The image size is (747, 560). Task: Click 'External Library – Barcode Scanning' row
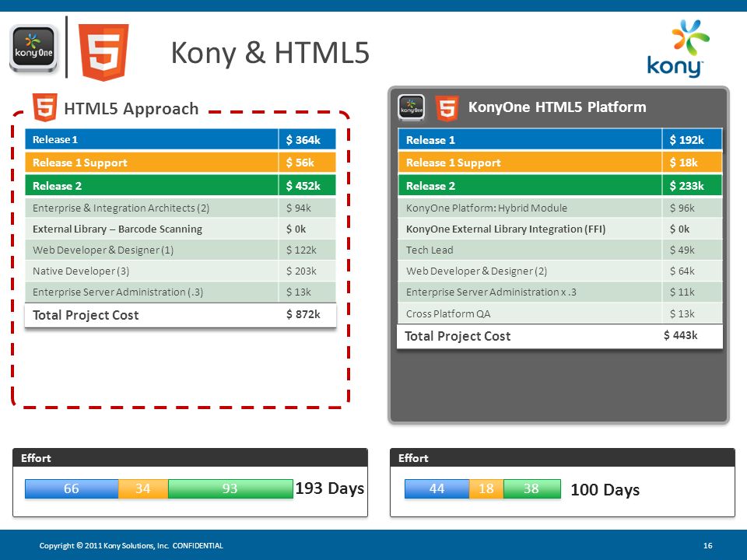point(180,229)
